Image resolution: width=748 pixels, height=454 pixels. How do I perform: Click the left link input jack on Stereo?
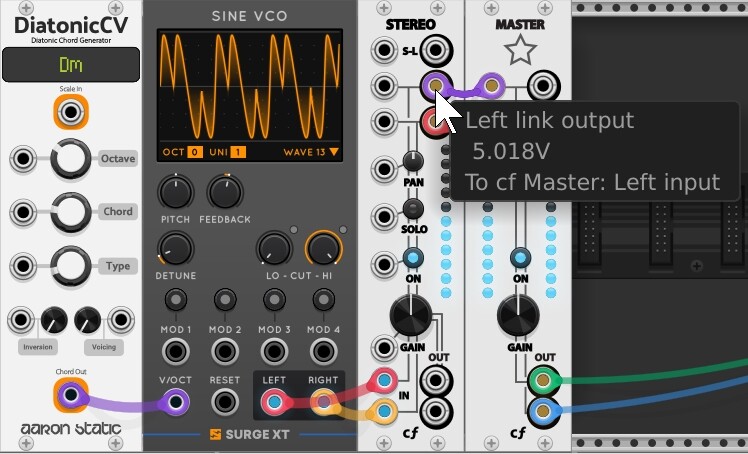coord(384,86)
